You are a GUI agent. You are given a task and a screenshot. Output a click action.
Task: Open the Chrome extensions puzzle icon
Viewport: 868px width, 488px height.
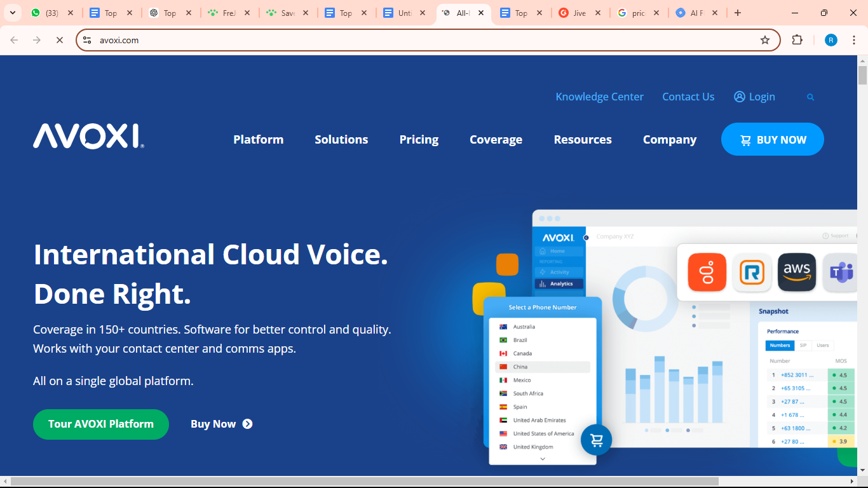(x=797, y=39)
